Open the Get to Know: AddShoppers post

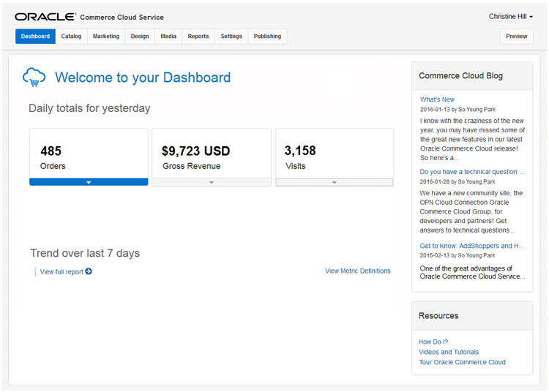471,246
